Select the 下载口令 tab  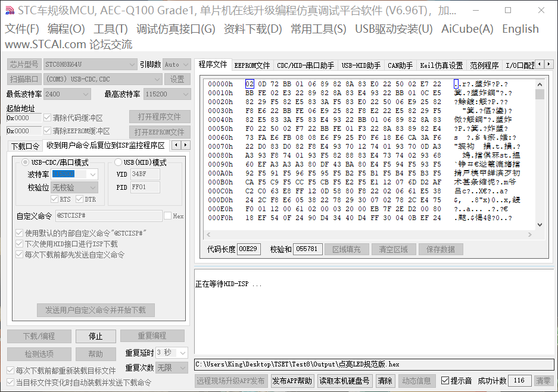25,146
